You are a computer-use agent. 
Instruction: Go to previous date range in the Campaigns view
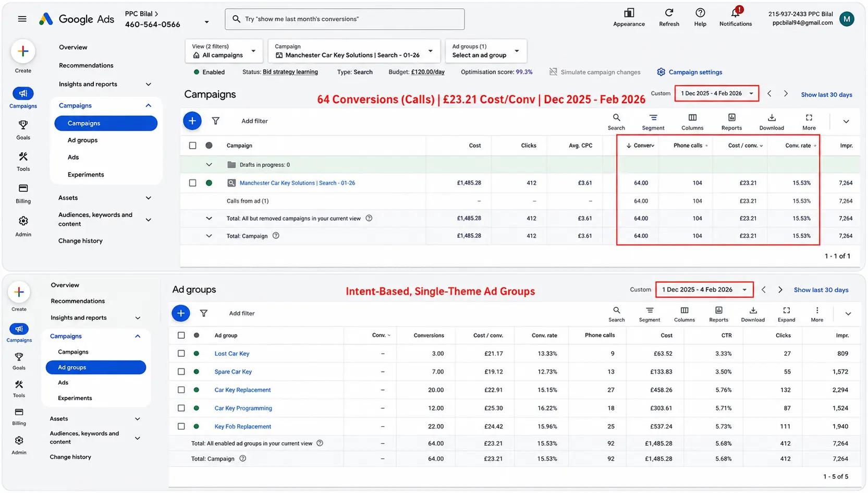click(x=769, y=94)
